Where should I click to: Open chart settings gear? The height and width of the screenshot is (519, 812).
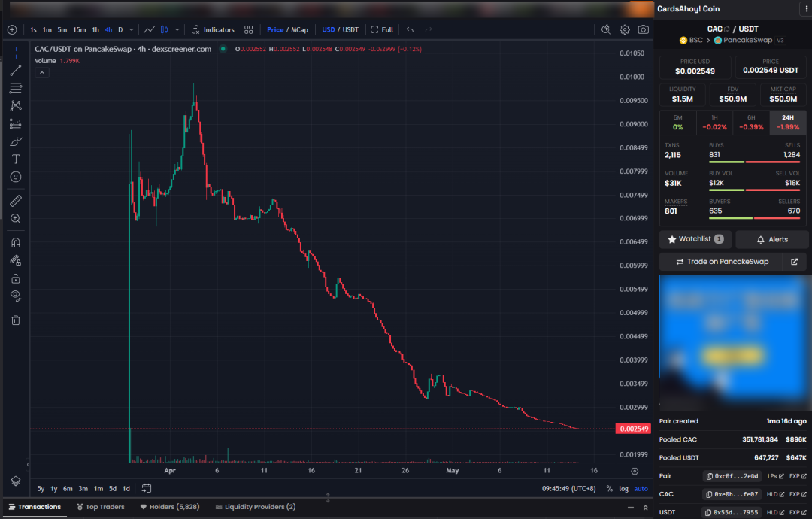[x=625, y=29]
